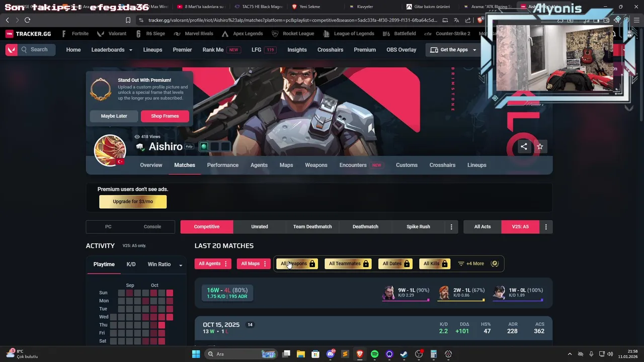Open more playlists three-dot menu
Viewport: 644px width, 362px height.
[451, 227]
